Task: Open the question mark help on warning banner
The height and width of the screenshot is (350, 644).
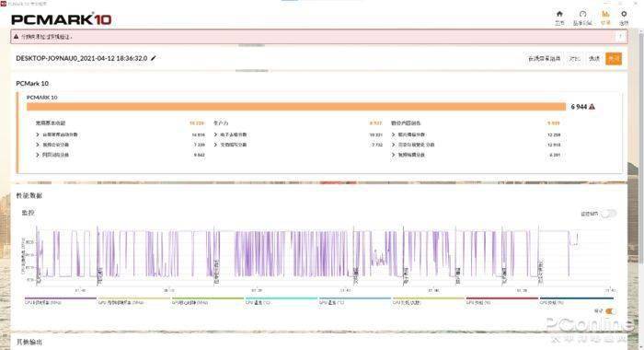Action: tap(620, 37)
